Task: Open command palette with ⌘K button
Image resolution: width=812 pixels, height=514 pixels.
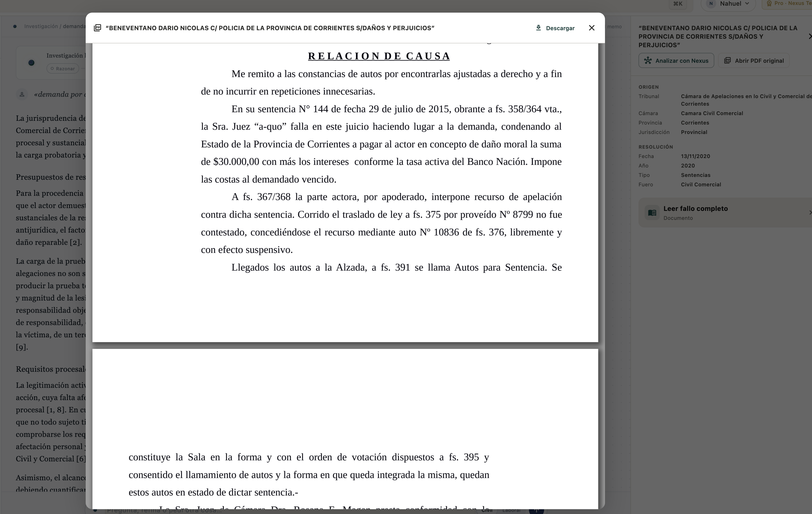Action: tap(677, 4)
